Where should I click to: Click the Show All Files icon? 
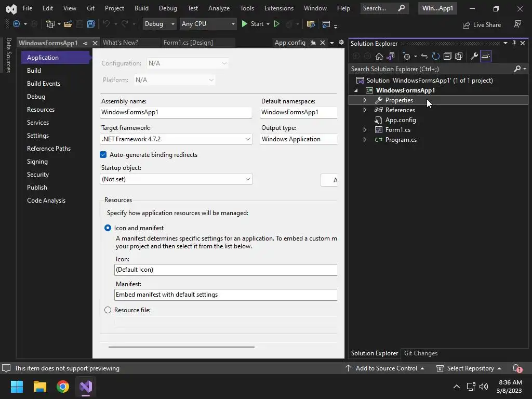click(x=459, y=56)
